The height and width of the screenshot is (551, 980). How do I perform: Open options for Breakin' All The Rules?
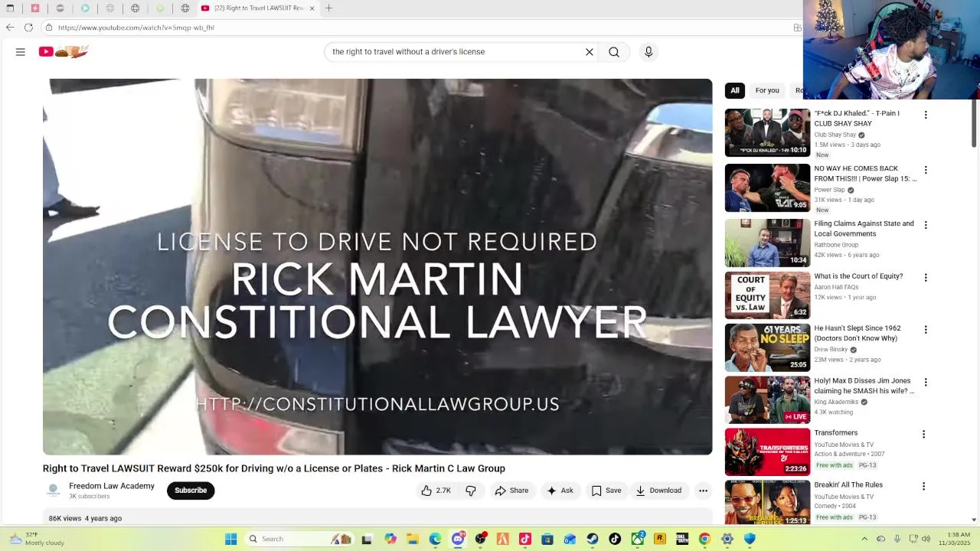point(923,486)
